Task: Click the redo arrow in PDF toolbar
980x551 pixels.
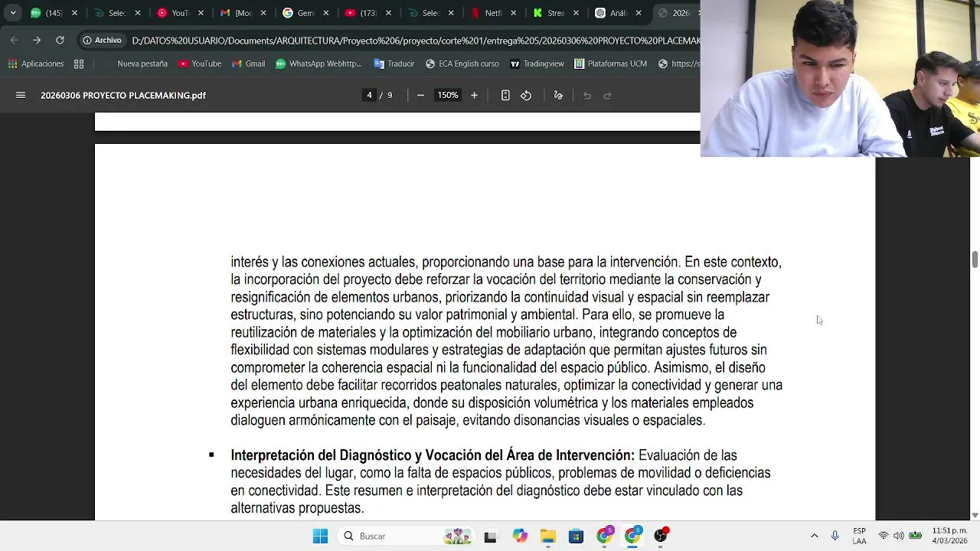Action: pos(607,96)
